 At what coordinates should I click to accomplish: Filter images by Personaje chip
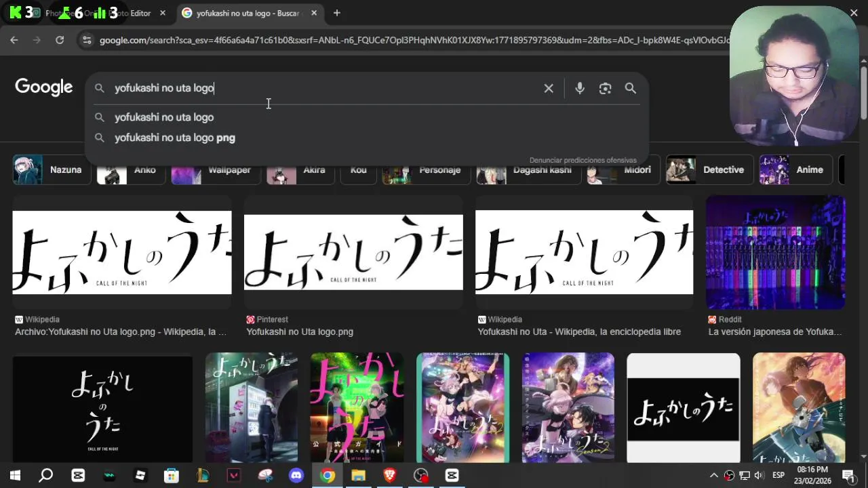coord(426,169)
